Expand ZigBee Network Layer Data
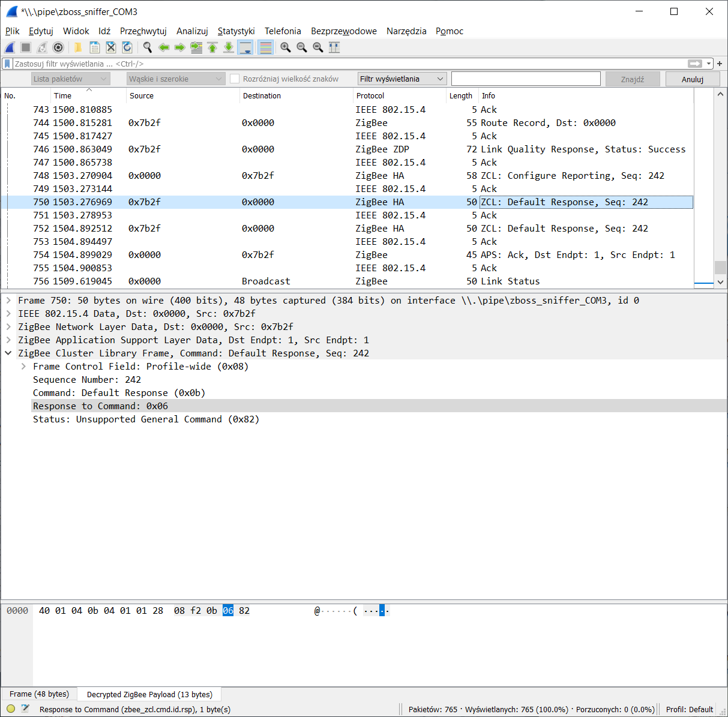 coord(8,327)
